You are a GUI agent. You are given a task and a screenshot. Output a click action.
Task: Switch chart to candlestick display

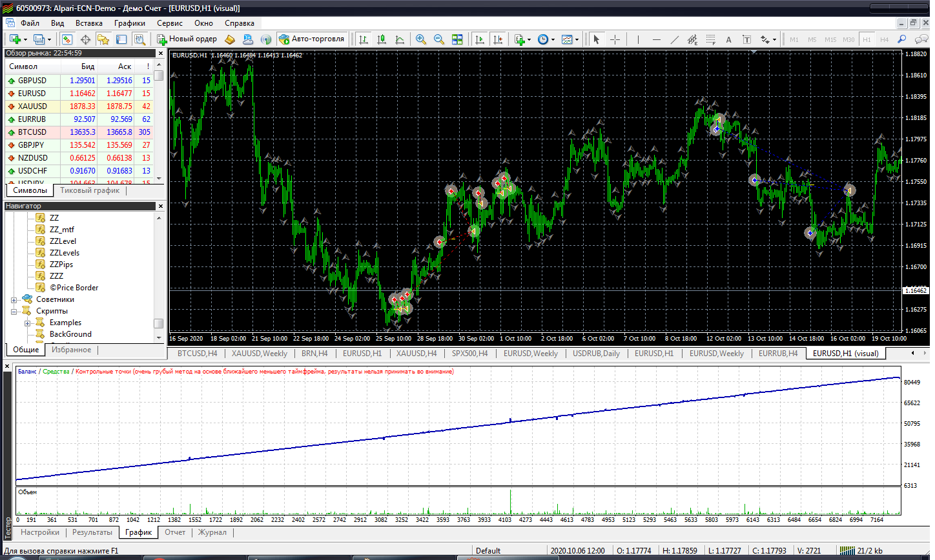coord(382,39)
